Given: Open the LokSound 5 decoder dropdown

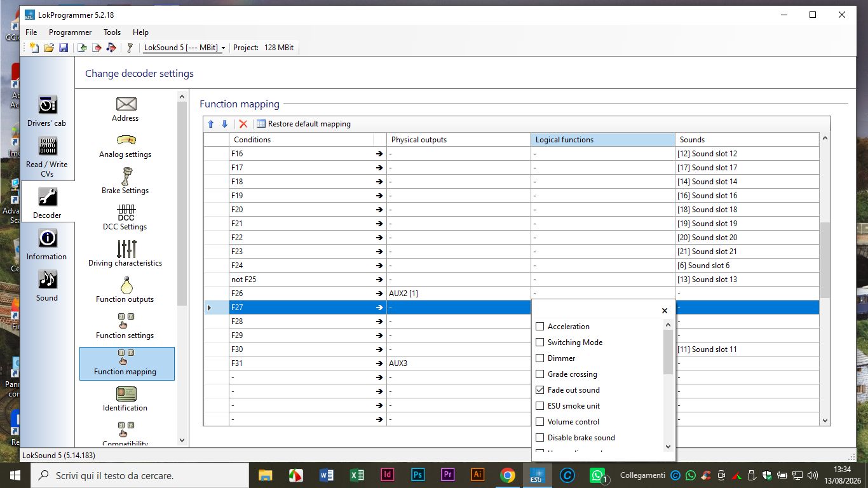Looking at the screenshot, I should tap(184, 48).
